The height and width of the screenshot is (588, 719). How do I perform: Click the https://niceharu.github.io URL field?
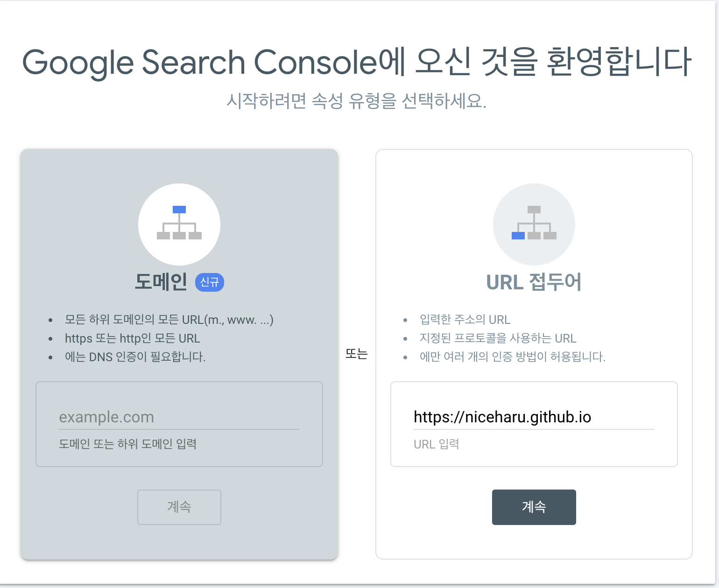click(534, 417)
